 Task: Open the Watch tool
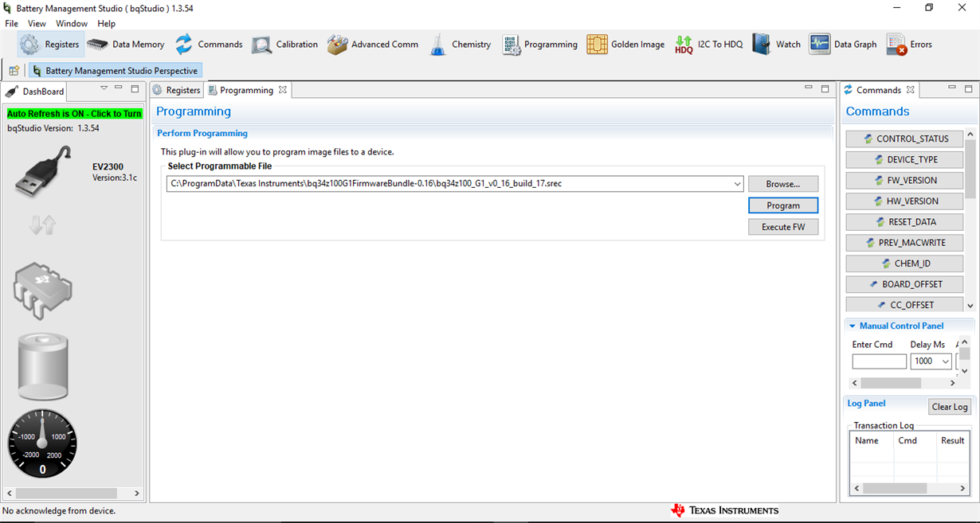pyautogui.click(x=777, y=45)
